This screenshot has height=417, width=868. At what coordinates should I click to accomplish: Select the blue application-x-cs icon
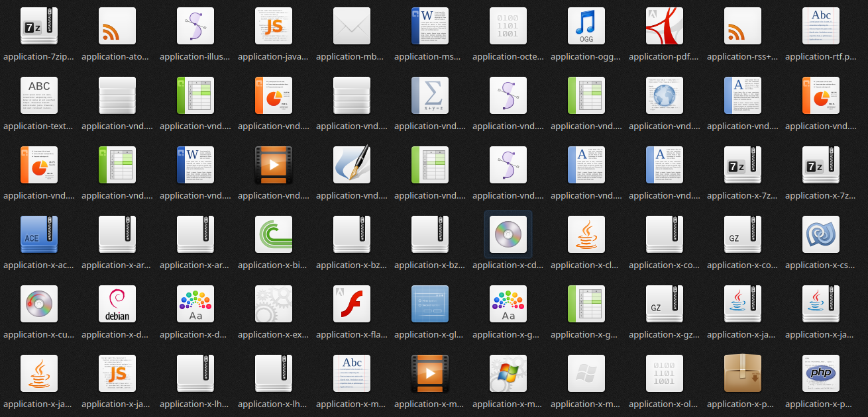(x=821, y=234)
